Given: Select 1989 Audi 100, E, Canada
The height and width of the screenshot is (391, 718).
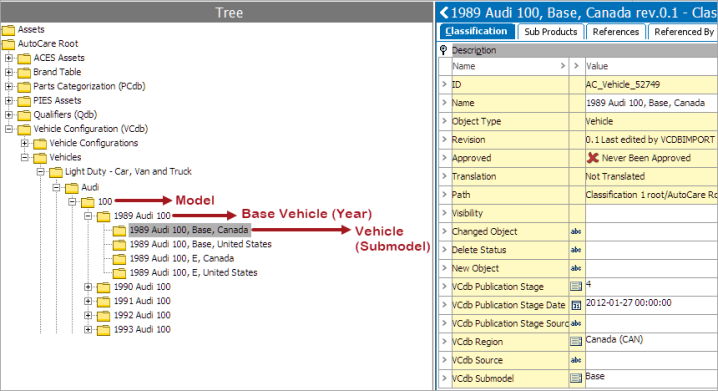Looking at the screenshot, I should 182,258.
